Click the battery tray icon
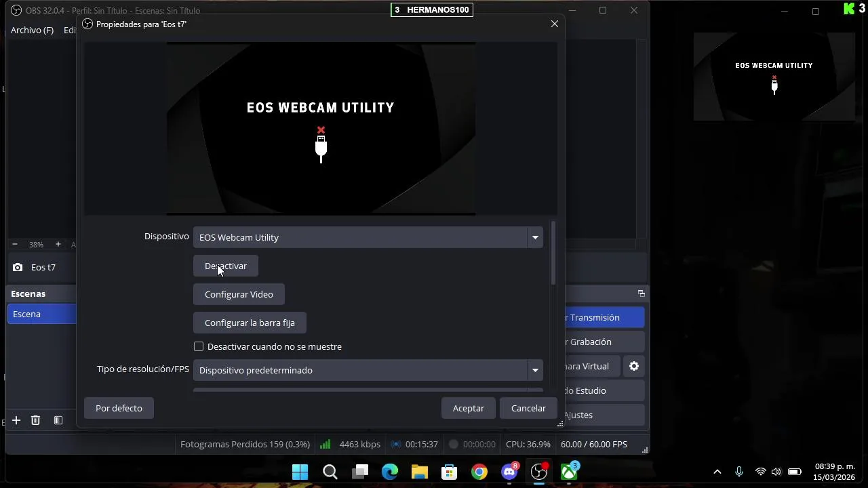 (x=795, y=472)
